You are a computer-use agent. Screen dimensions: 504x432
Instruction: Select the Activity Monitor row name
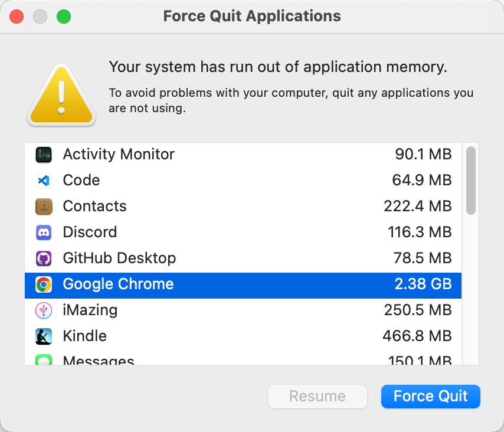[119, 154]
